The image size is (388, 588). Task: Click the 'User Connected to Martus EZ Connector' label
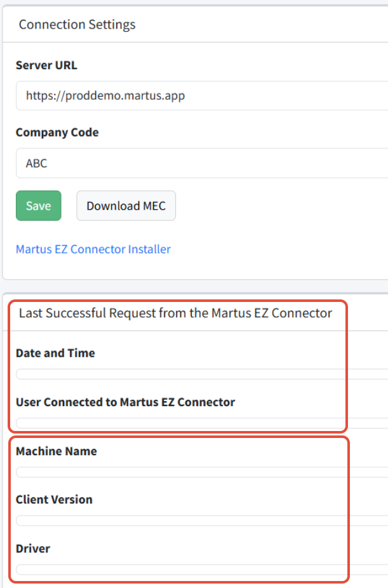pos(126,402)
